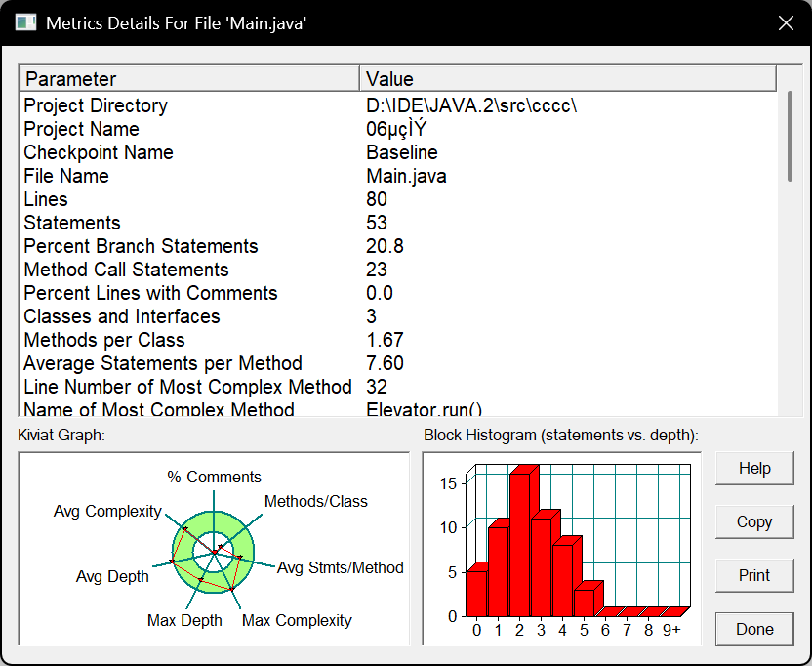
Task: Click the Max Depth axis label
Action: [x=184, y=620]
